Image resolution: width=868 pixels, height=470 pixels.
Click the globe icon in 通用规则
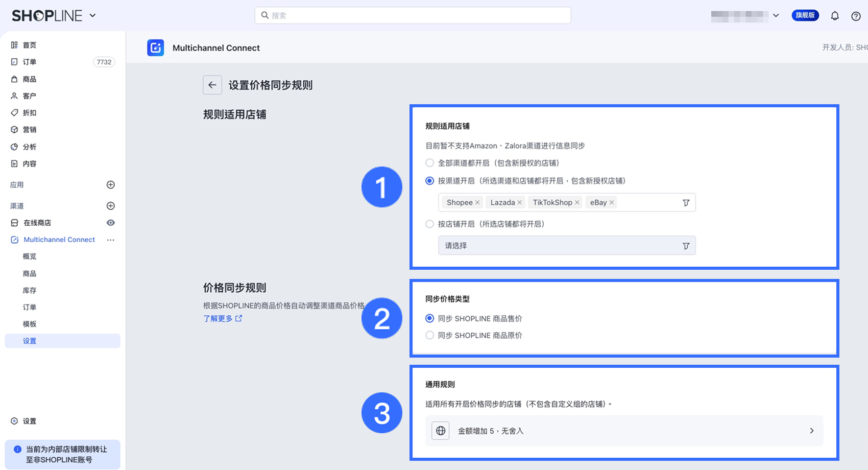tap(441, 431)
